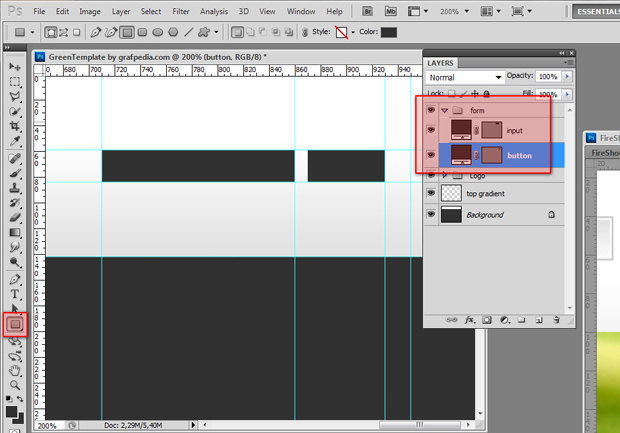Click the ESSENTIALS workspace button
Screen dimensions: 620x433
[597, 11]
